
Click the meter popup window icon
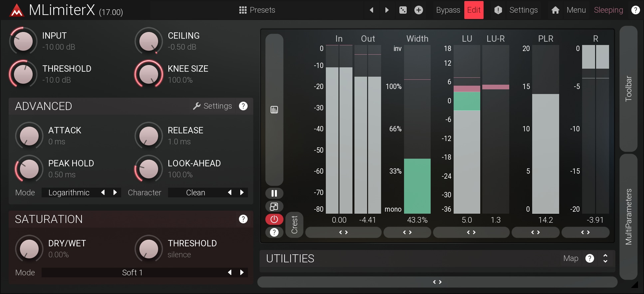274,207
